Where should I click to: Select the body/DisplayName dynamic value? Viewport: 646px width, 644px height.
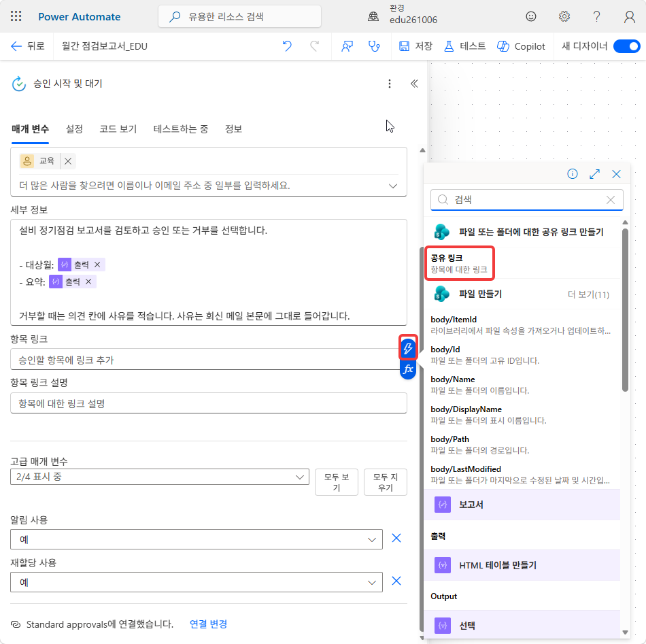tap(522, 415)
